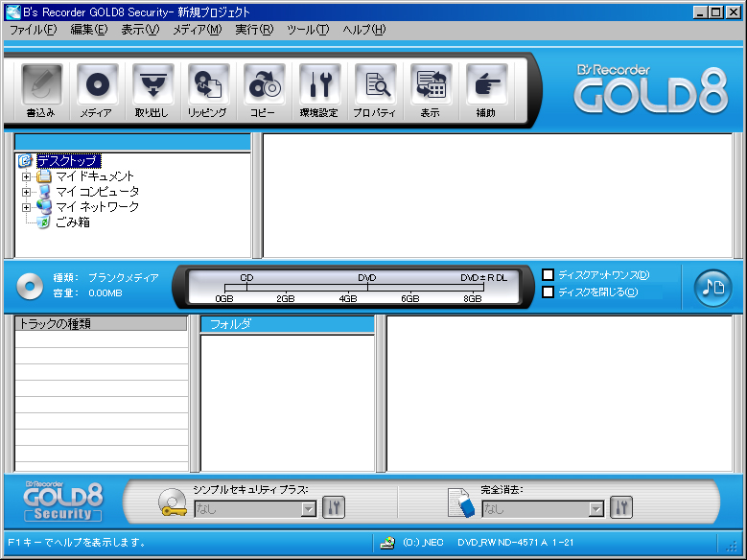Image resolution: width=747 pixels, height=560 pixels.
Task: Click the トラックの種類 column header
Action: [101, 324]
